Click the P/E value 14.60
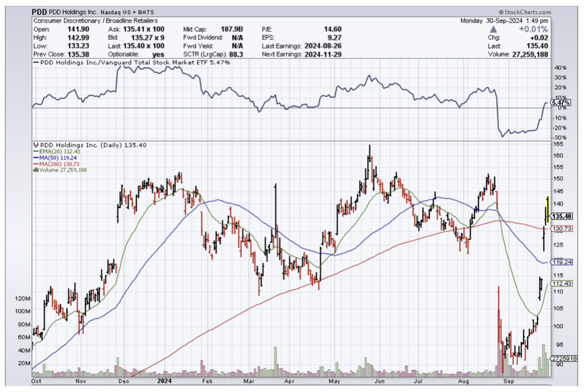This screenshot has height=392, width=584. 333,29
